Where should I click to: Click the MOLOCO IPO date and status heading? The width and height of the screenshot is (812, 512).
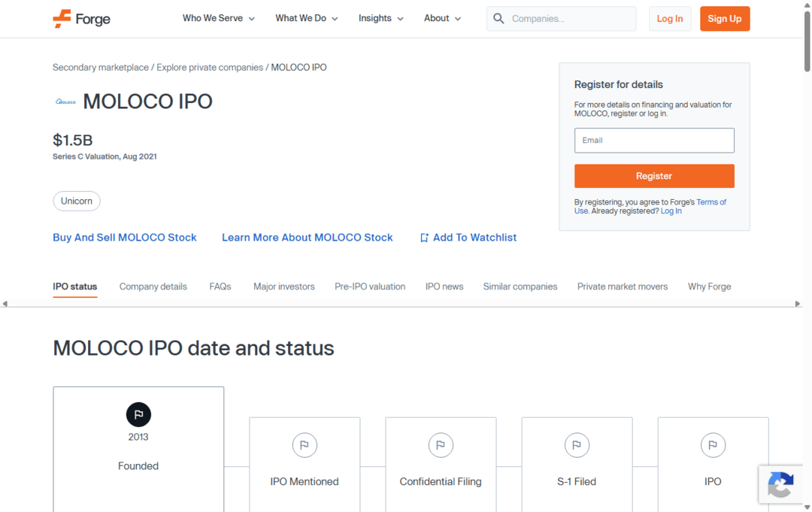(193, 348)
